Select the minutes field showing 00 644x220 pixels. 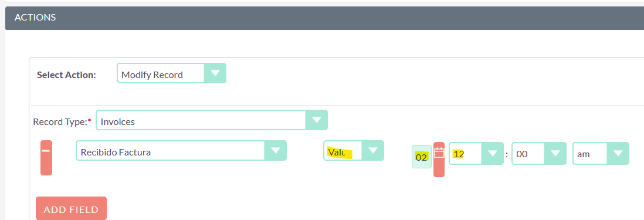(x=539, y=154)
